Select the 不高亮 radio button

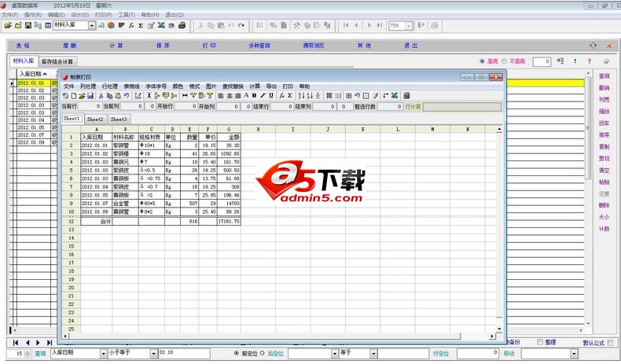(504, 61)
